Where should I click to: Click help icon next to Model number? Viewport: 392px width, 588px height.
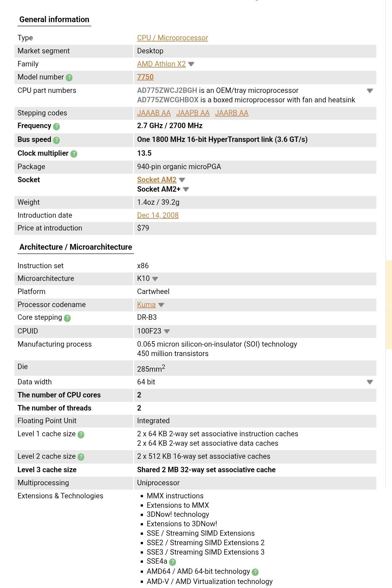[x=69, y=77]
